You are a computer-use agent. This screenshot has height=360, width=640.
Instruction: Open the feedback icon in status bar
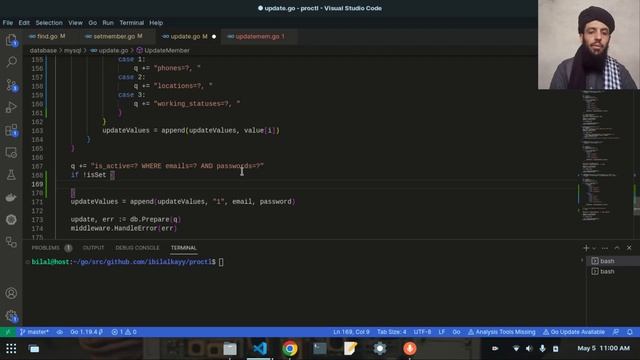(616, 332)
